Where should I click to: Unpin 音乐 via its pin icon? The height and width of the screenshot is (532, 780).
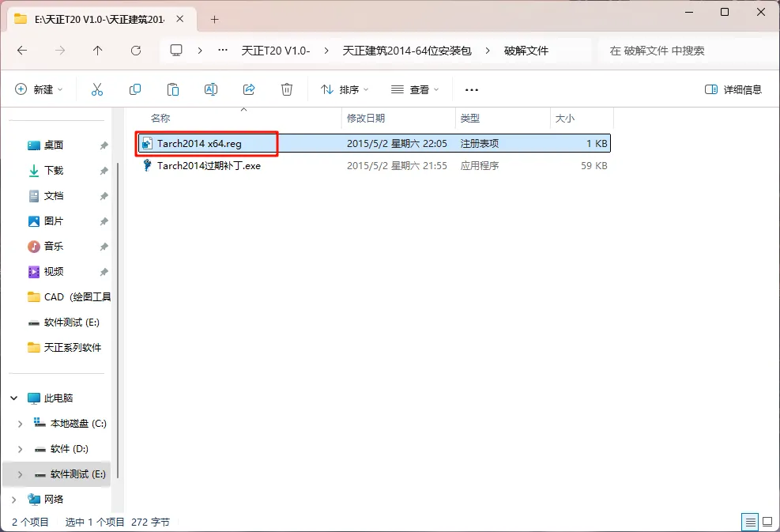104,247
